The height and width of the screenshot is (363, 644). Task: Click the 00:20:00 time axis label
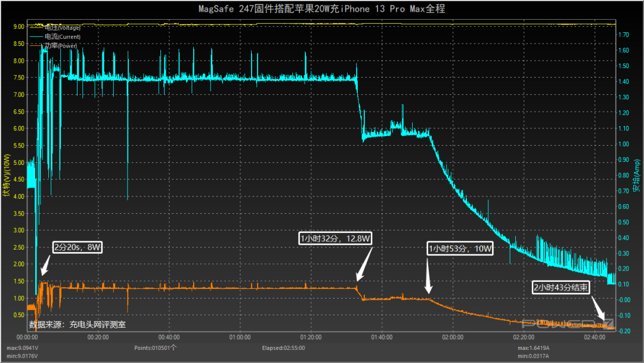point(98,337)
